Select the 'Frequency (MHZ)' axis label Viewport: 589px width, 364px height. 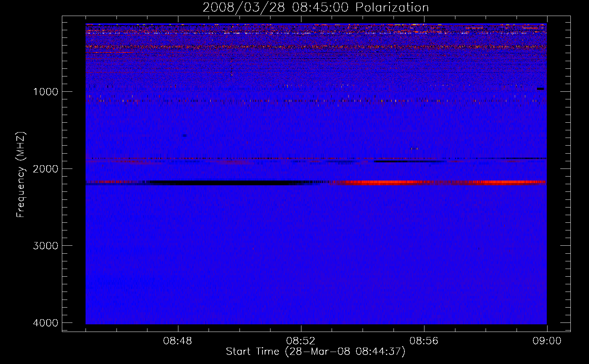tap(21, 175)
